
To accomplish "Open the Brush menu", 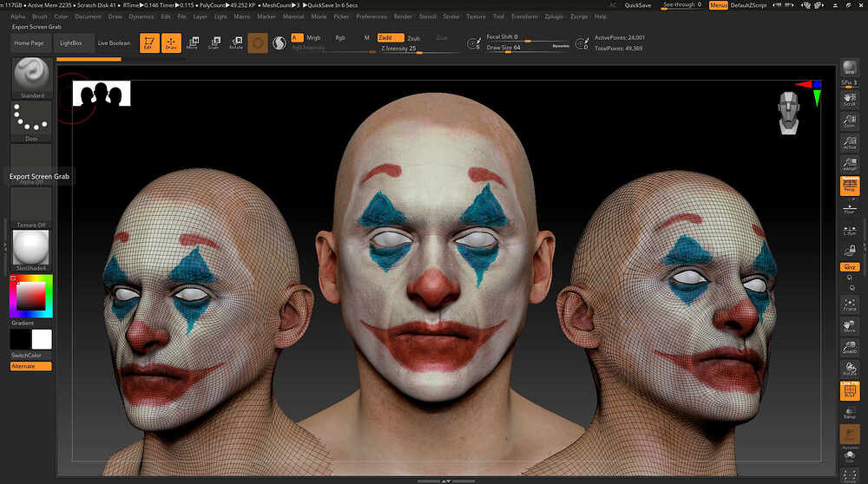I will (x=39, y=16).
